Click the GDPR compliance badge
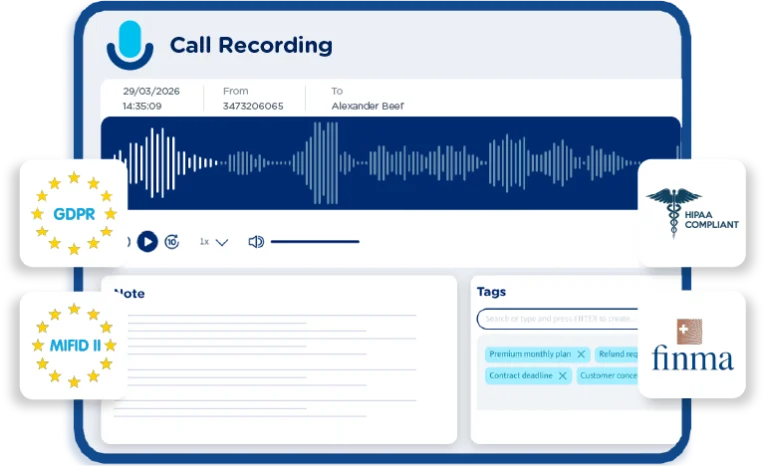This screenshot has height=468, width=768. pos(73,213)
